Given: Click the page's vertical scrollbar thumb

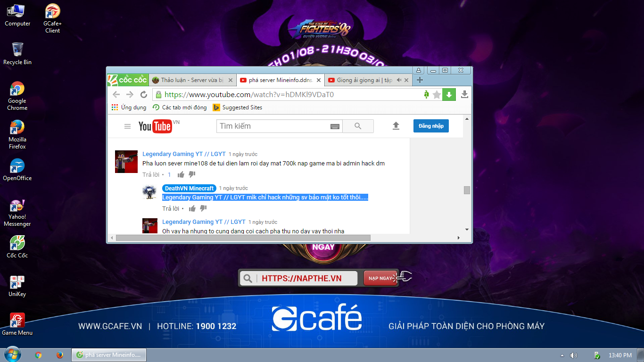Looking at the screenshot, I should [x=467, y=190].
